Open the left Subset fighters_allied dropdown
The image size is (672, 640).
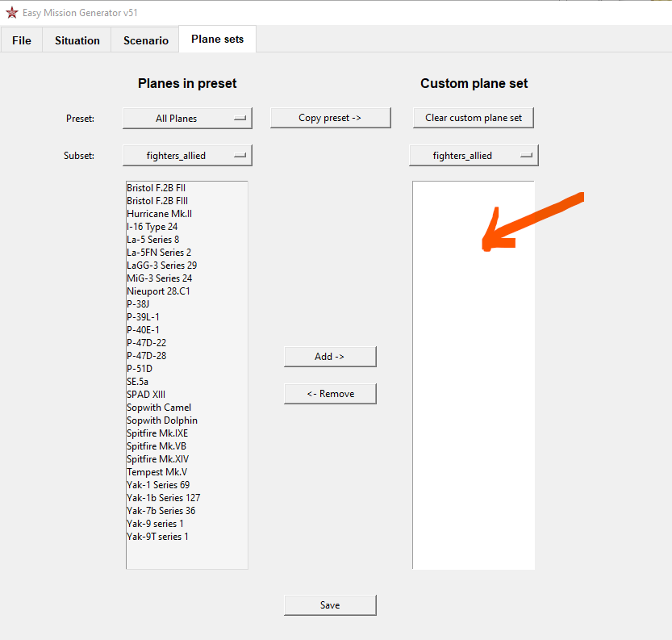coord(187,156)
